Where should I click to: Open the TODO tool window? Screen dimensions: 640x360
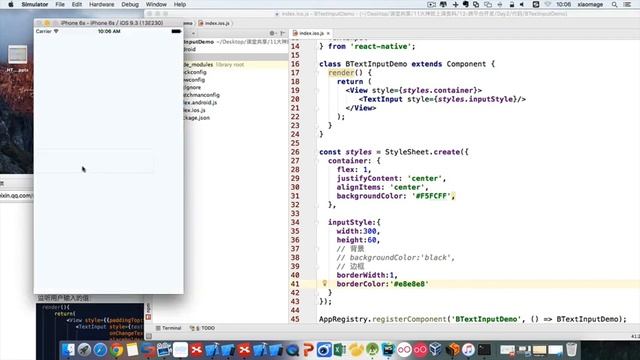point(202,328)
